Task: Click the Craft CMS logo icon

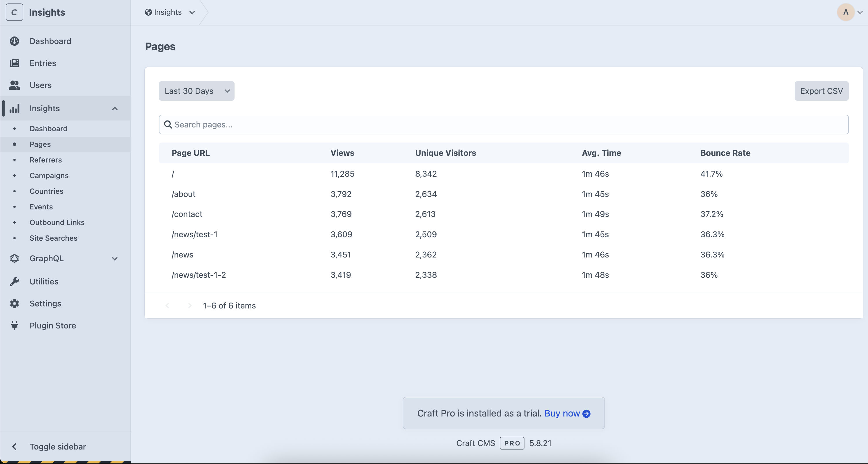Action: (14, 12)
